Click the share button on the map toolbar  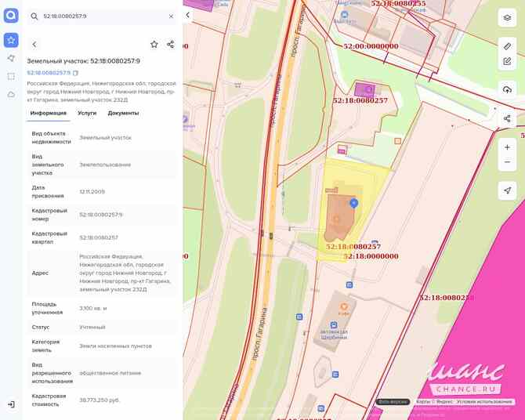click(507, 118)
